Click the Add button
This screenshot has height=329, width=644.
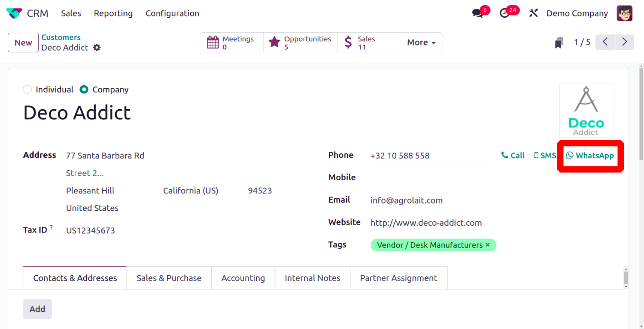[37, 309]
